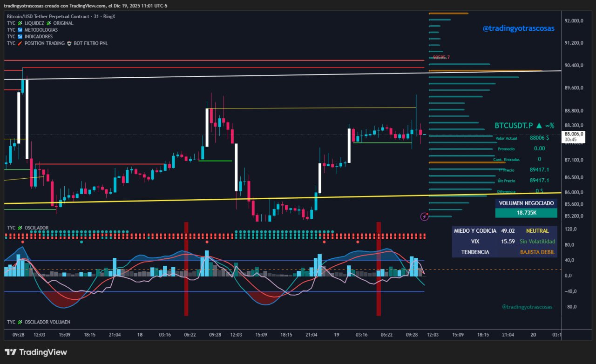The width and height of the screenshot is (596, 364).
Task: Select the INDICADORES indicator legend
Action: tap(39, 36)
